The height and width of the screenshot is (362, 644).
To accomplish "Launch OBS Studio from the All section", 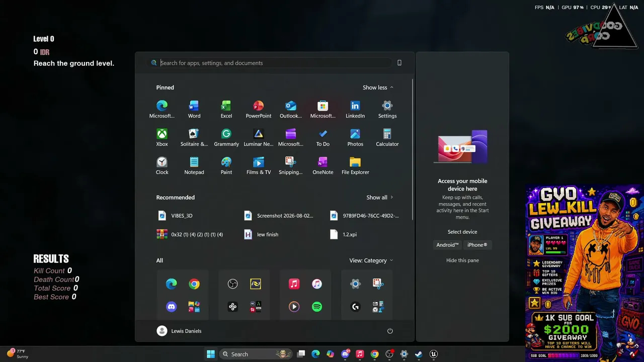I will [232, 284].
